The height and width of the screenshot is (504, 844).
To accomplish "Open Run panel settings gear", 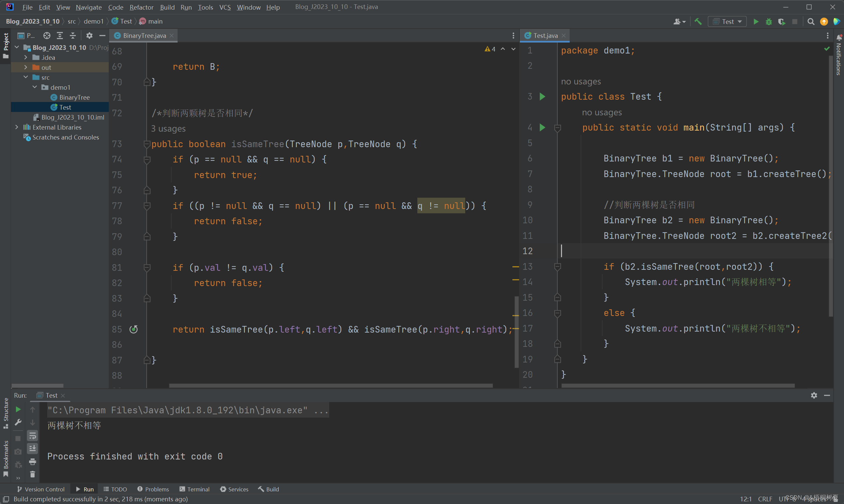I will (x=814, y=395).
